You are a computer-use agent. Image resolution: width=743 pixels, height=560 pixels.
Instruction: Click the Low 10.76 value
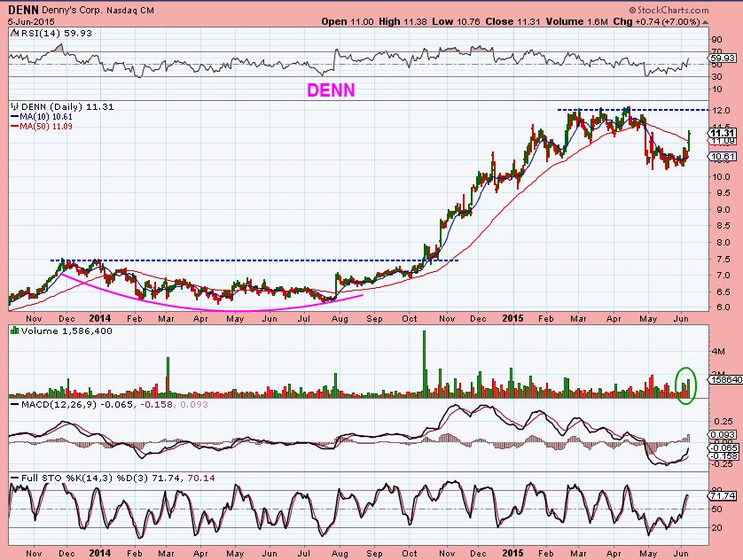tap(457, 22)
